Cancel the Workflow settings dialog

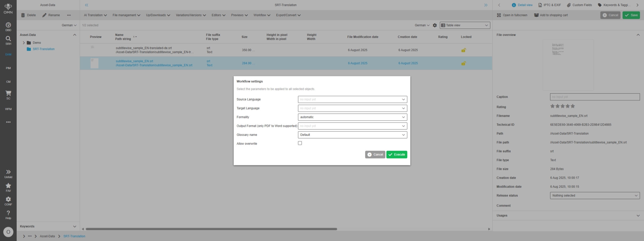[x=375, y=155]
